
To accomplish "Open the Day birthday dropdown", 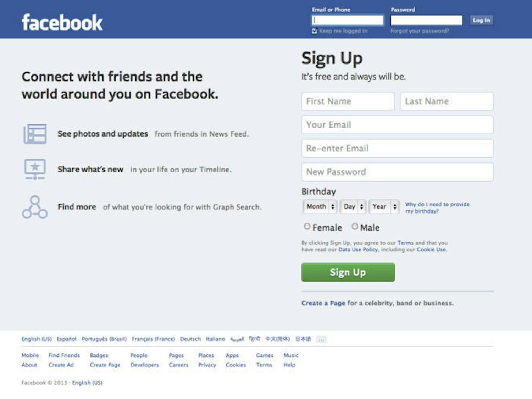I will [x=353, y=206].
